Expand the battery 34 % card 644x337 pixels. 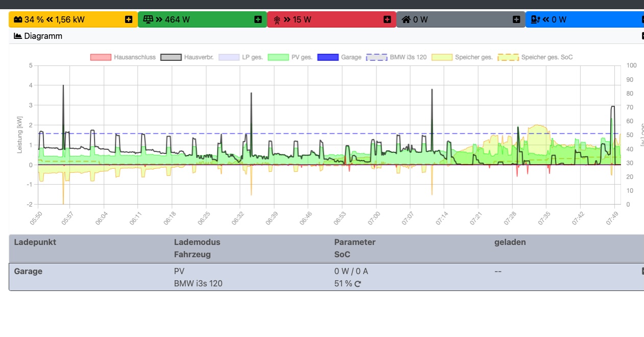[x=129, y=19]
